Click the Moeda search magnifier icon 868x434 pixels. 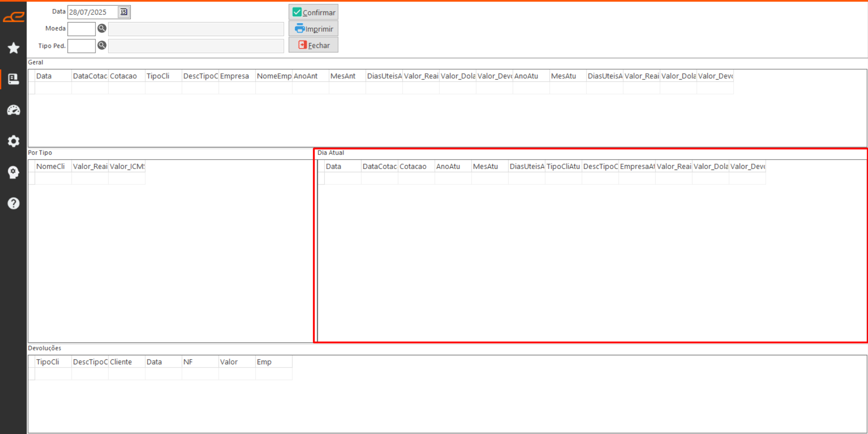coord(102,28)
